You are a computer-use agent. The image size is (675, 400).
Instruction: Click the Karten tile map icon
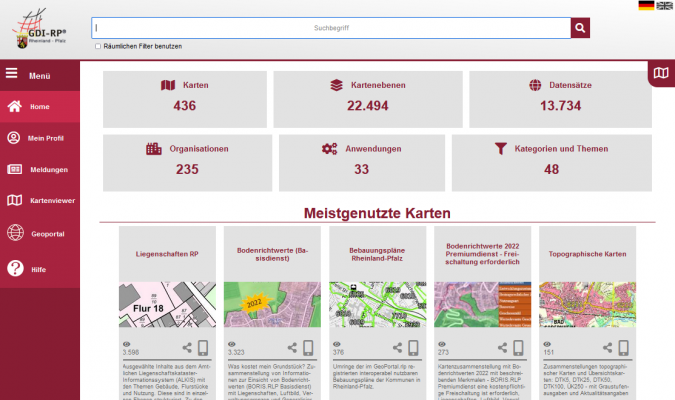168,85
